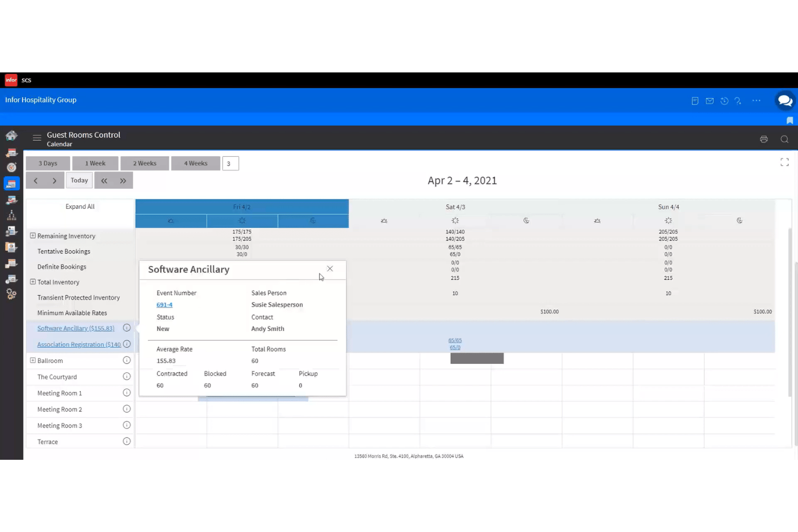Open the history clock icon
This screenshot has height=532, width=798.
pyautogui.click(x=724, y=101)
